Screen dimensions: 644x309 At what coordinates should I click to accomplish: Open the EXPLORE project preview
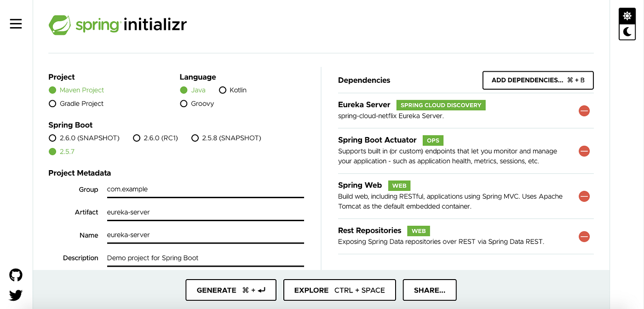coord(339,290)
